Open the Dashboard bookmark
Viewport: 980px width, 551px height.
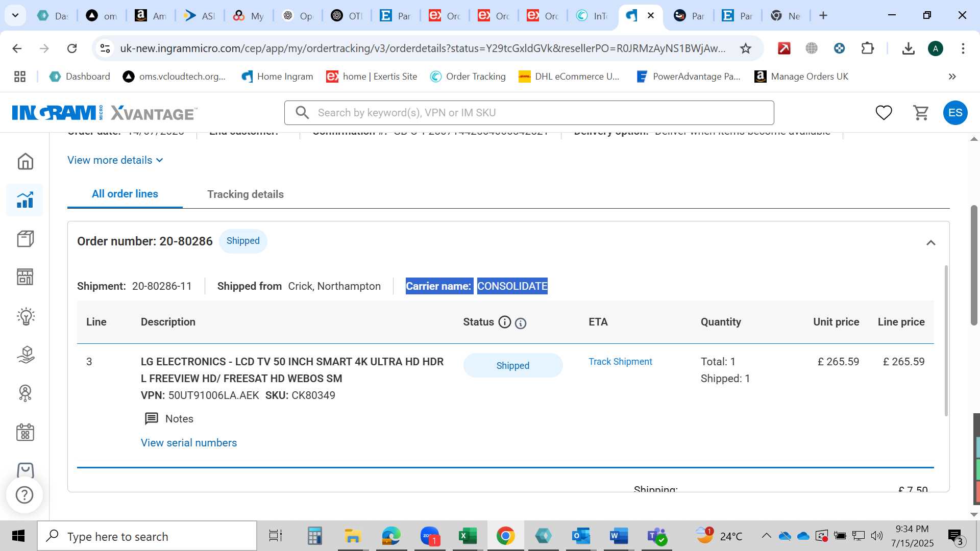tap(80, 77)
